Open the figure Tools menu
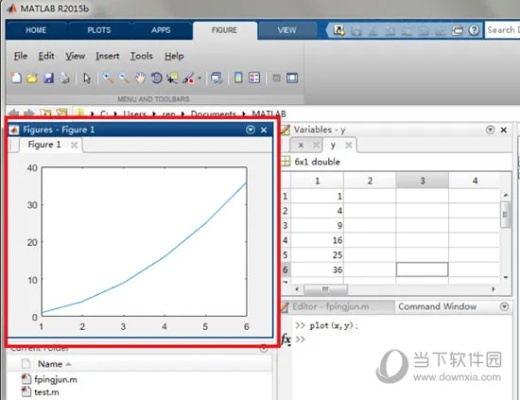Viewport: 520px width, 400px height. coord(141,56)
